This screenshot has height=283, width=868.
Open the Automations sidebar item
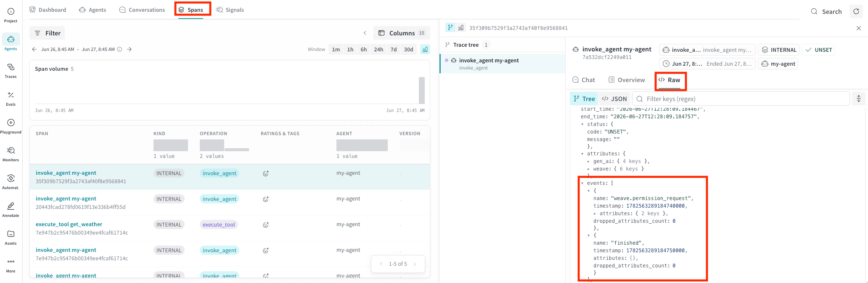pos(11,182)
